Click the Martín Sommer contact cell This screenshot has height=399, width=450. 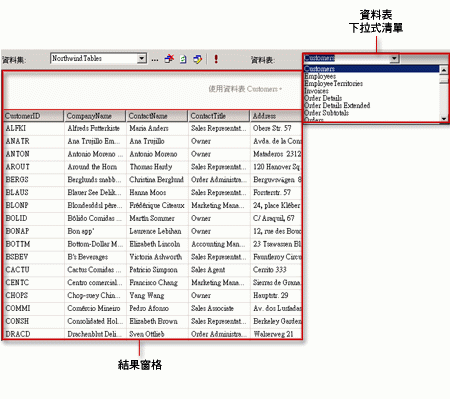pos(157,218)
